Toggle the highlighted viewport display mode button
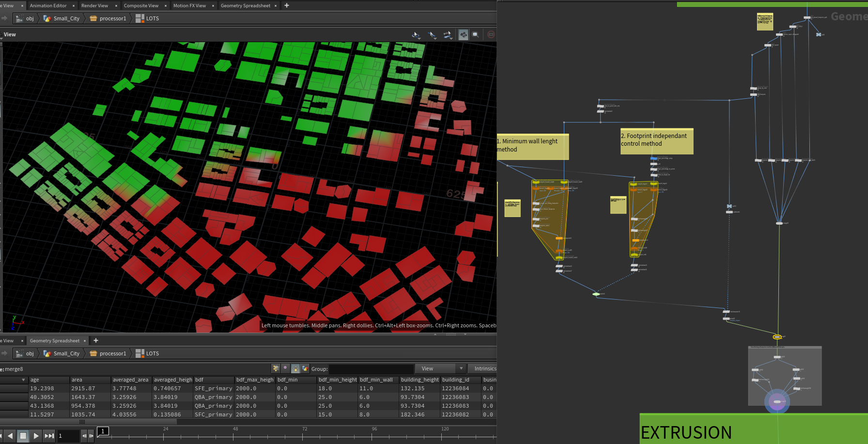The width and height of the screenshot is (868, 444). coord(464,35)
